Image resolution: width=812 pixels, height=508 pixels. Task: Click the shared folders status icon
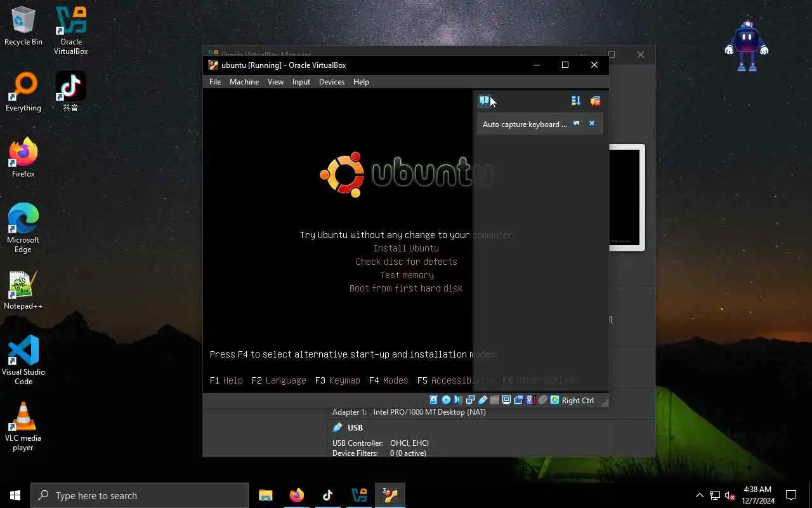pos(494,400)
